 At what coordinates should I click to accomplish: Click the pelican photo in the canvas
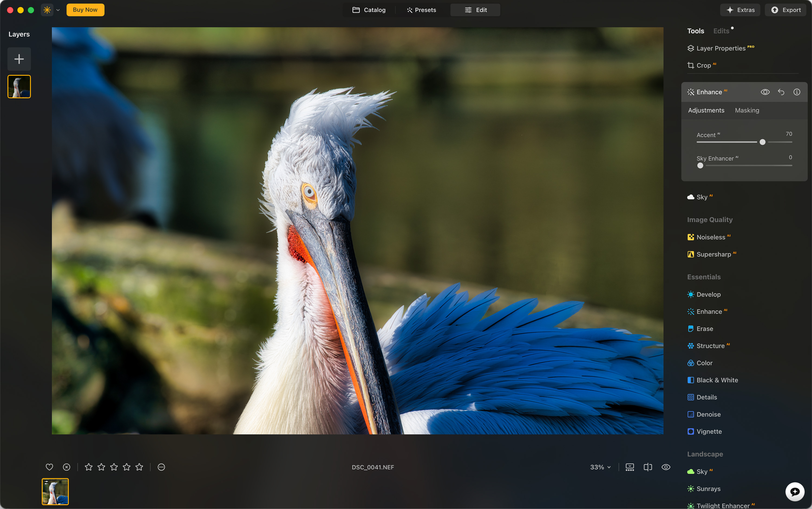[x=358, y=231]
